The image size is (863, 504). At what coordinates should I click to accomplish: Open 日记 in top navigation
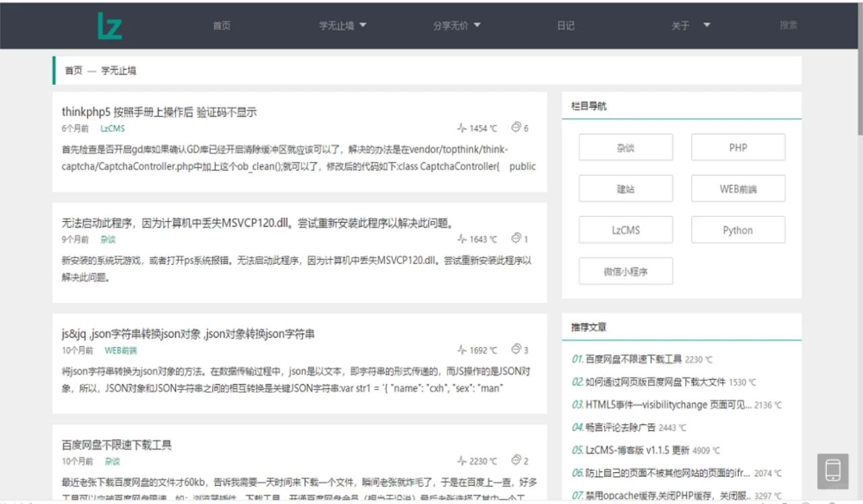(566, 26)
